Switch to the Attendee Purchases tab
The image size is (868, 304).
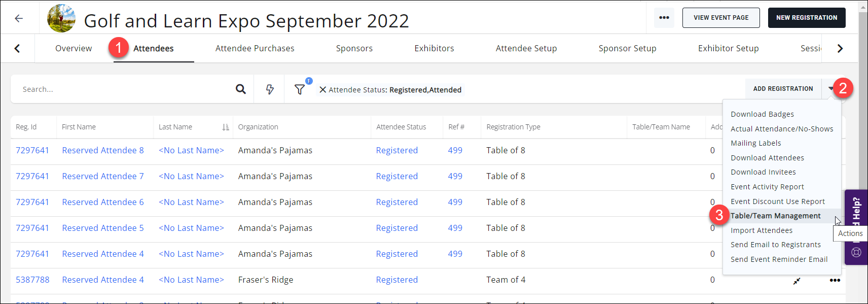point(255,48)
